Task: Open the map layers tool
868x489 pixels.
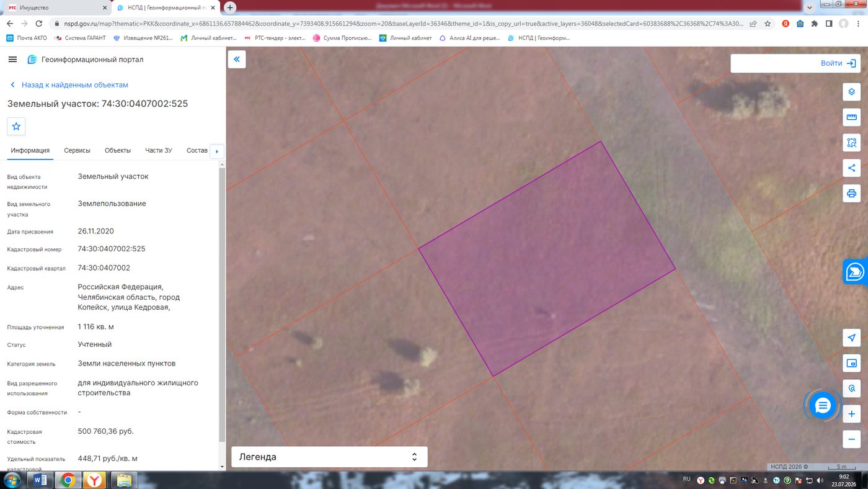Action: click(x=852, y=92)
